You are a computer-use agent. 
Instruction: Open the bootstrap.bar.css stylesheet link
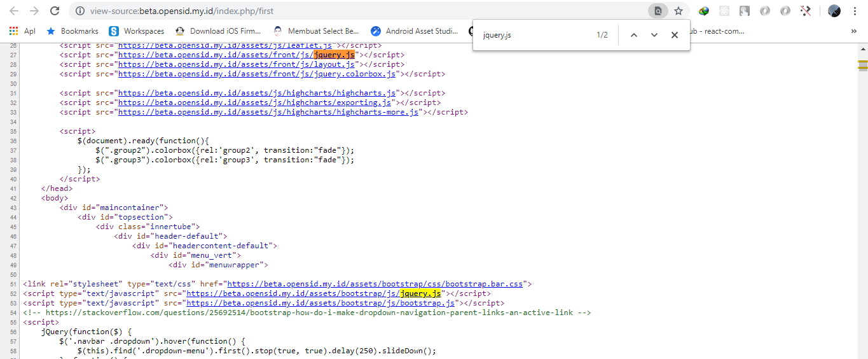[375, 284]
